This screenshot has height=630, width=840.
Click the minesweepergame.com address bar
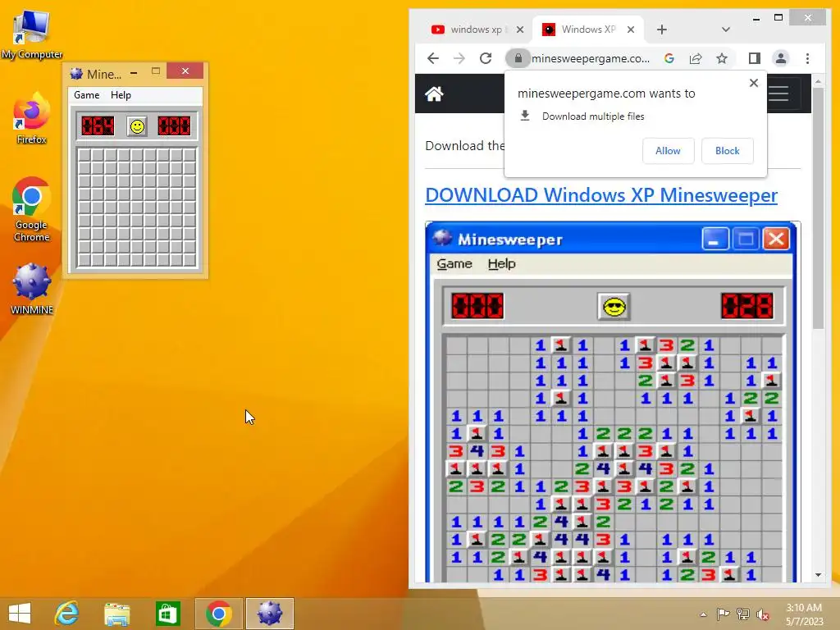click(x=591, y=58)
